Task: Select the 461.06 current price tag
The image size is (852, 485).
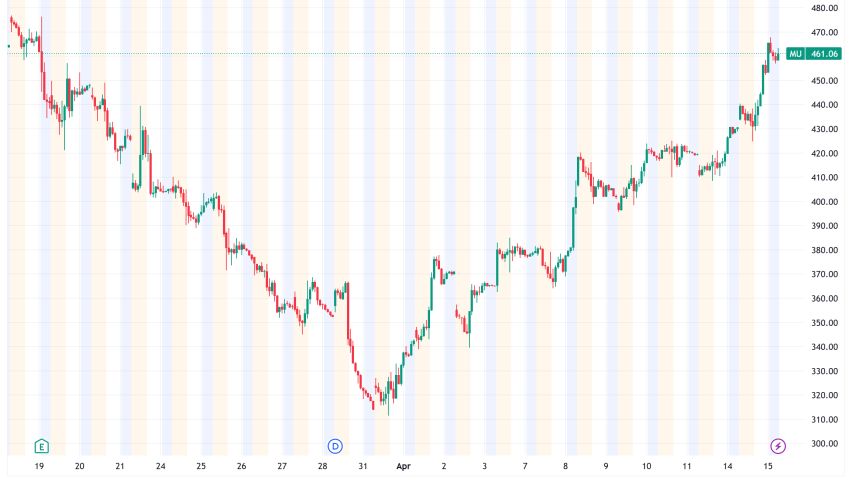Action: [x=824, y=54]
